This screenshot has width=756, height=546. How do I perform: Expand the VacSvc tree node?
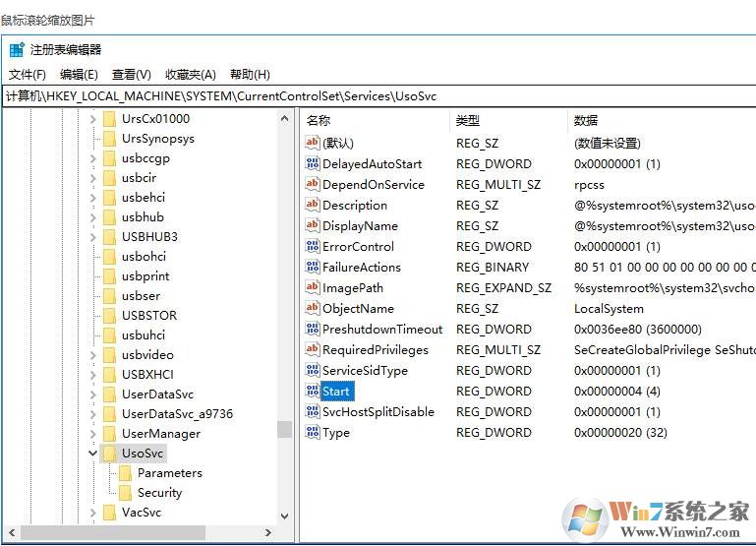point(93,513)
